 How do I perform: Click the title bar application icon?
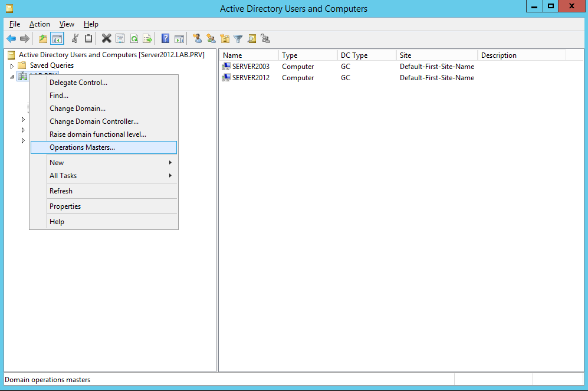click(x=9, y=8)
